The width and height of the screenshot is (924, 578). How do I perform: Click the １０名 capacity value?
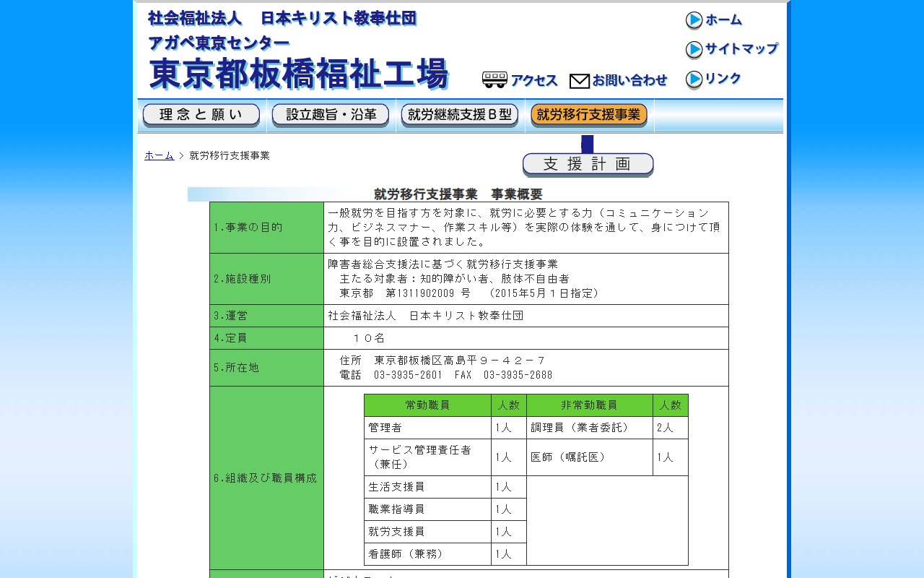[x=369, y=338]
